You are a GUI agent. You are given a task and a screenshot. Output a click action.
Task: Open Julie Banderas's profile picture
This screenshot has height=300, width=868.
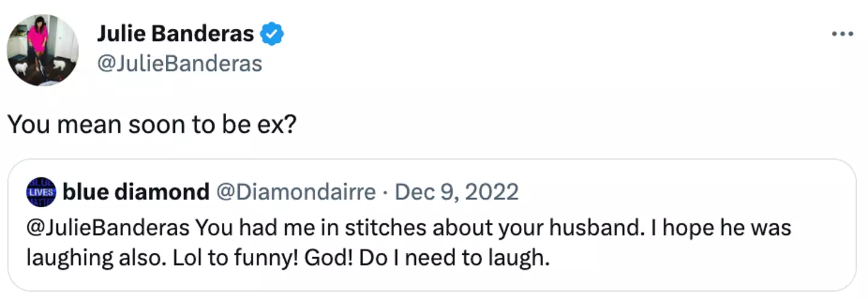(43, 51)
